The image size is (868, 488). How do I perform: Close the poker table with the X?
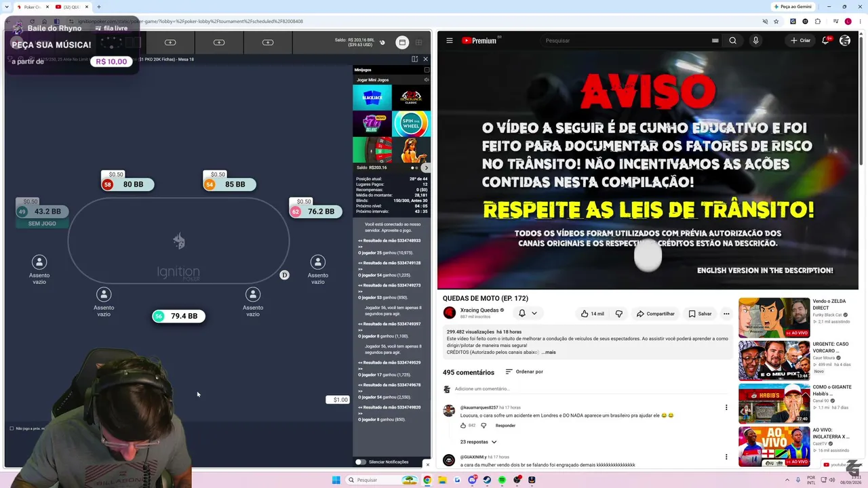click(425, 59)
